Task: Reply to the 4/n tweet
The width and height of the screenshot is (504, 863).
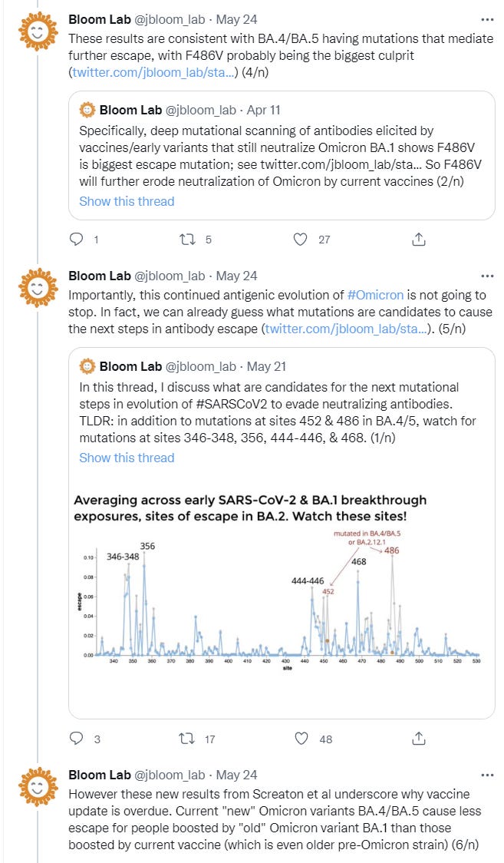Action: (x=76, y=240)
